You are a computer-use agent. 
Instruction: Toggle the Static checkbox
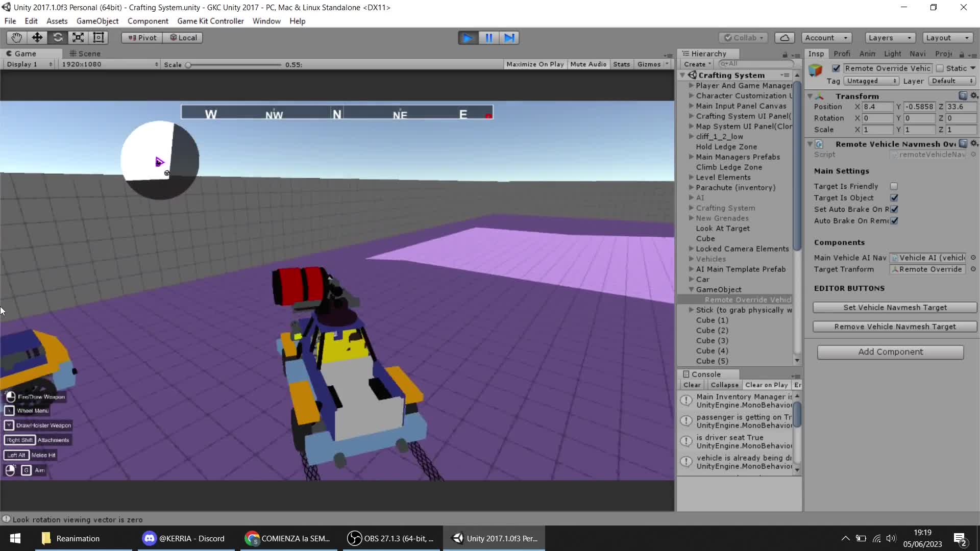tap(940, 68)
